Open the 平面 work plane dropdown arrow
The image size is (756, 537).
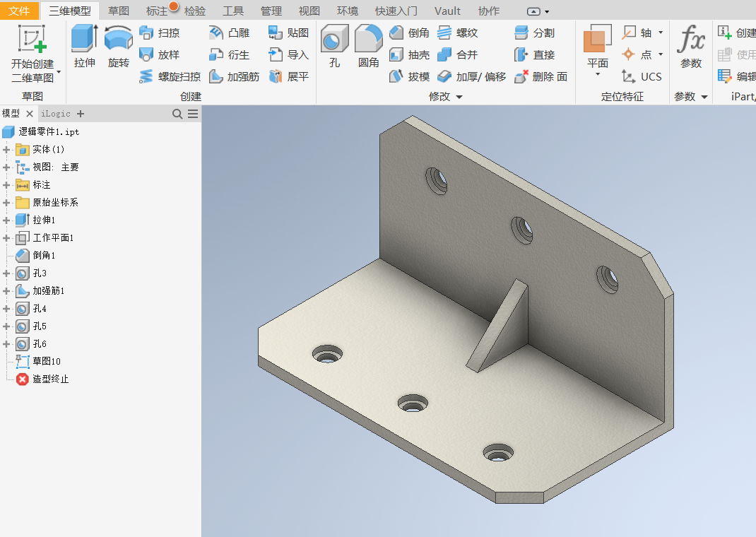point(598,74)
